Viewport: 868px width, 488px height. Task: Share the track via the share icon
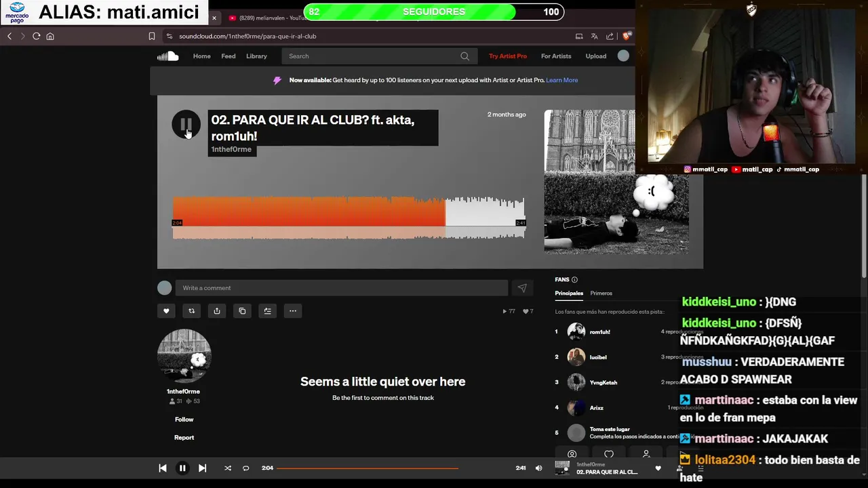tap(217, 311)
